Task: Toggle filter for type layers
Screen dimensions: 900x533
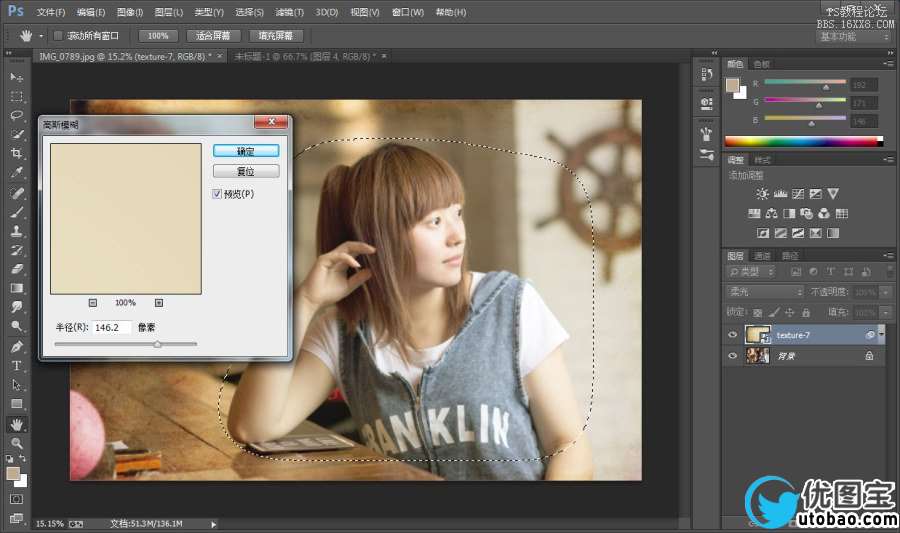Action: coord(831,272)
